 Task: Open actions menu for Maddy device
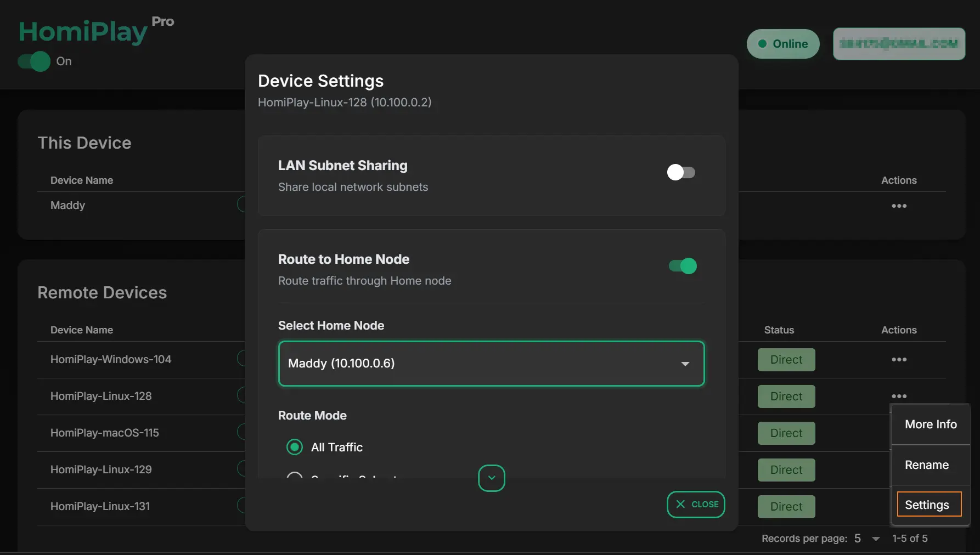point(899,206)
